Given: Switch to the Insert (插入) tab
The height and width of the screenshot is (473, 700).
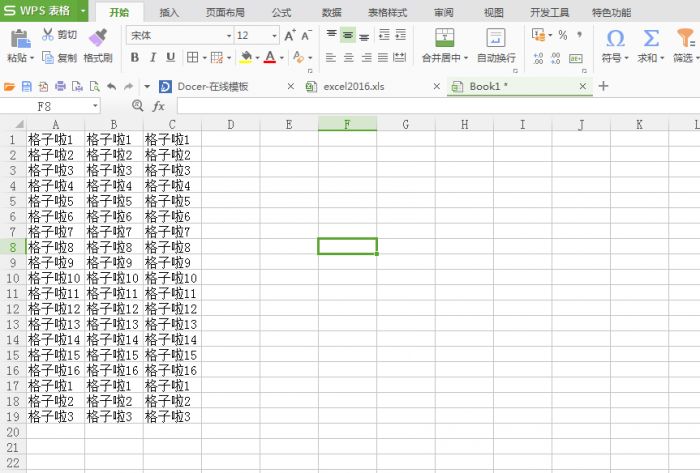Looking at the screenshot, I should coord(169,12).
